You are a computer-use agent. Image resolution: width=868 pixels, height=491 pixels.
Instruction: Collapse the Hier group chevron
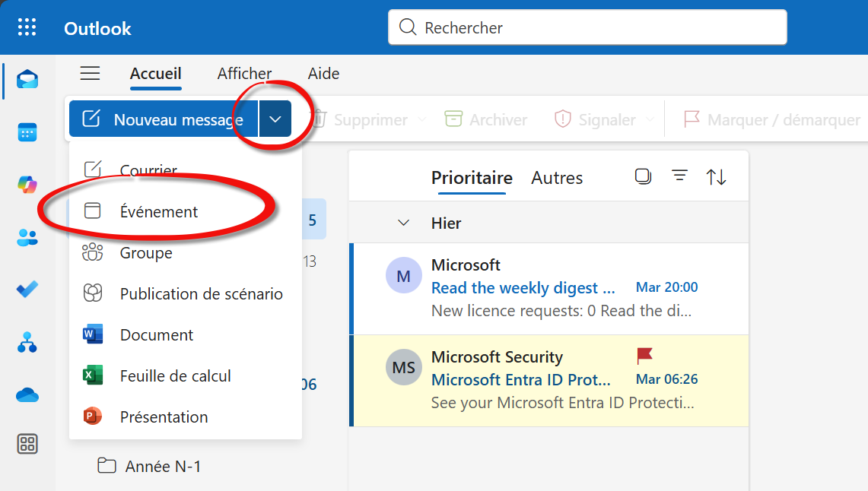(404, 223)
